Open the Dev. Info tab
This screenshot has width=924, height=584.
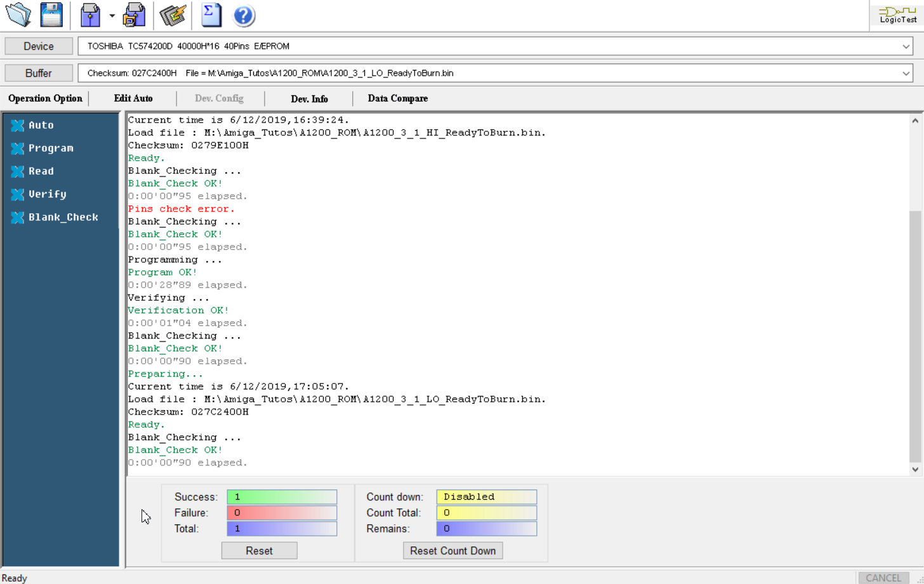pos(309,98)
